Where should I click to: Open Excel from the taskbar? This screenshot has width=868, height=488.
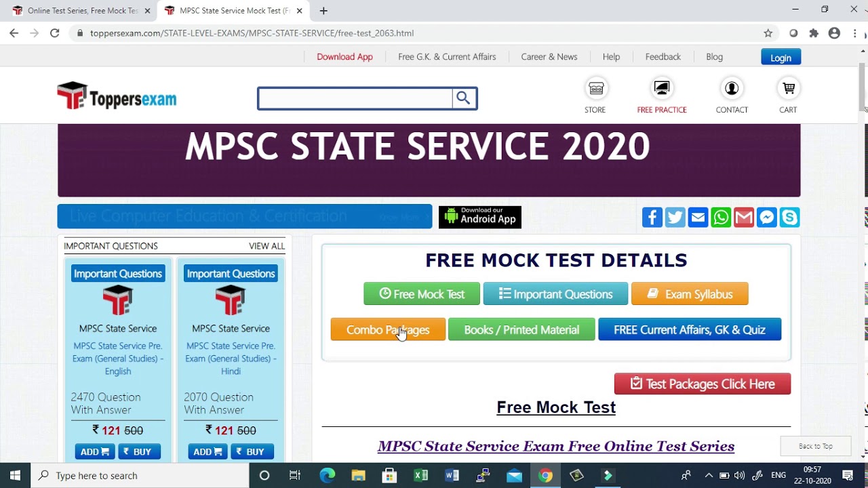(420, 476)
